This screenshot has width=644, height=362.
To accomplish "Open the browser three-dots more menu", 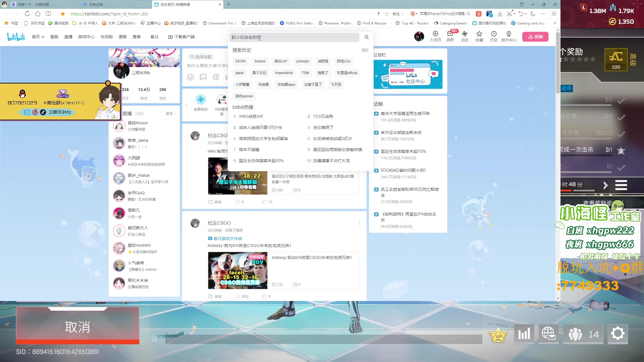I will [x=543, y=14].
